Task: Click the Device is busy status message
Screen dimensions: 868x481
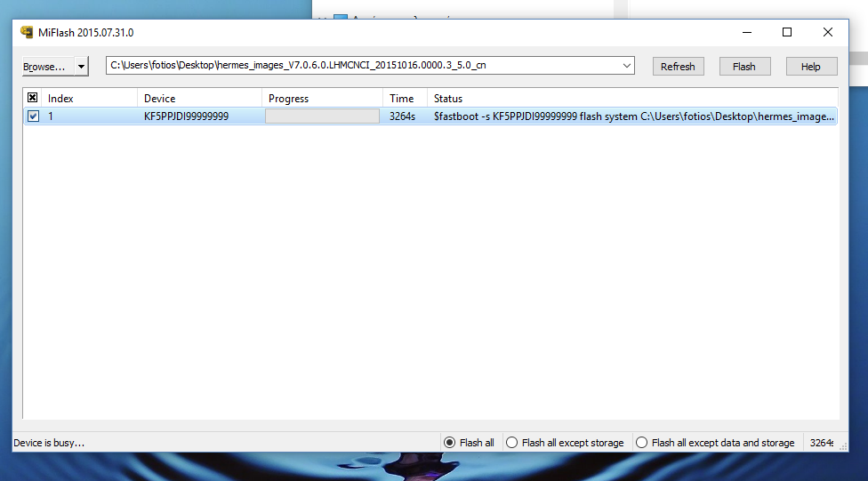Action: point(49,443)
